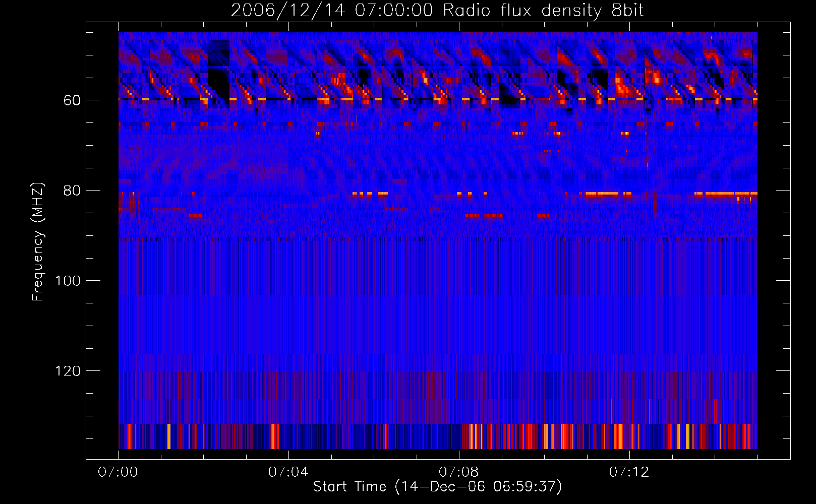Select the 07:08 time tick label
Screen dimensions: 816x504
[459, 472]
